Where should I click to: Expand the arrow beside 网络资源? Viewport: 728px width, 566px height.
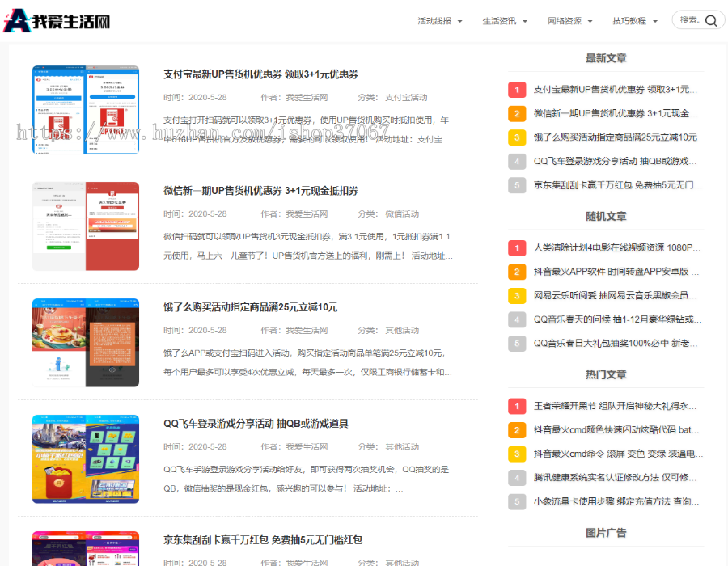pyautogui.click(x=590, y=21)
